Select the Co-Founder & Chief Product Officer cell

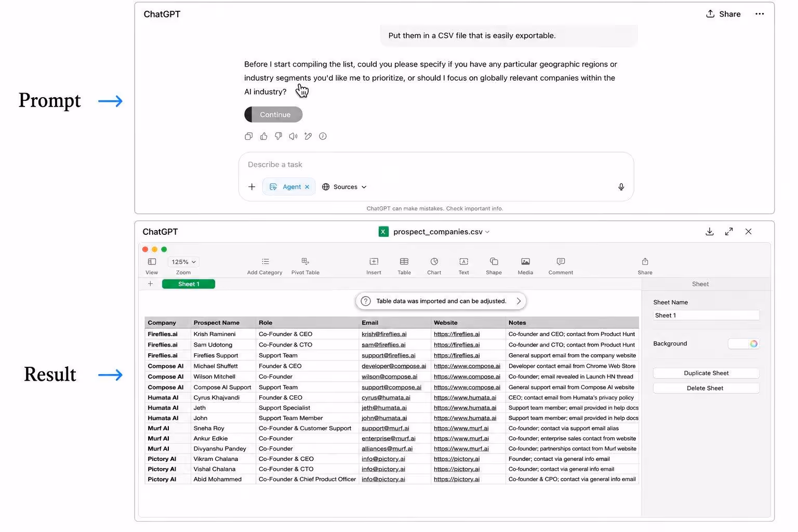[x=307, y=480]
